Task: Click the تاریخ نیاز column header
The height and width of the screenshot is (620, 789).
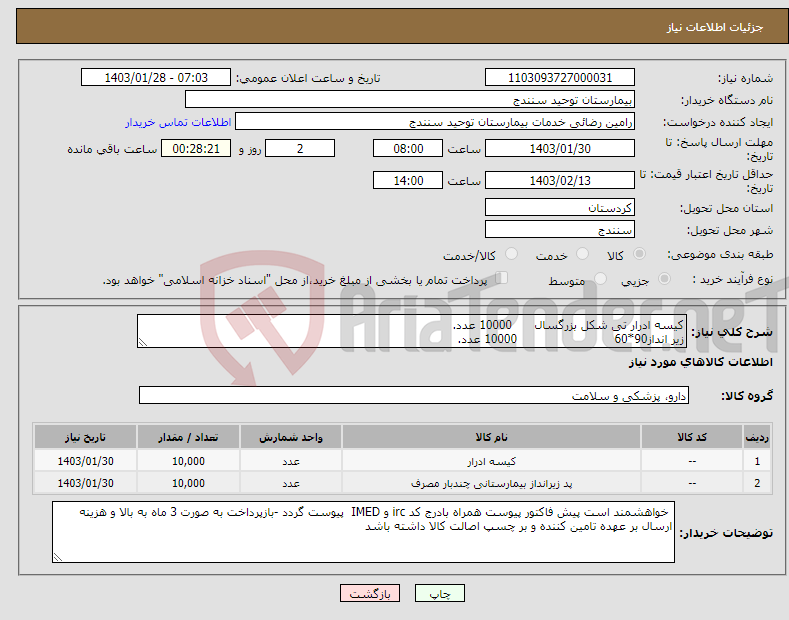Action: pyautogui.click(x=85, y=437)
